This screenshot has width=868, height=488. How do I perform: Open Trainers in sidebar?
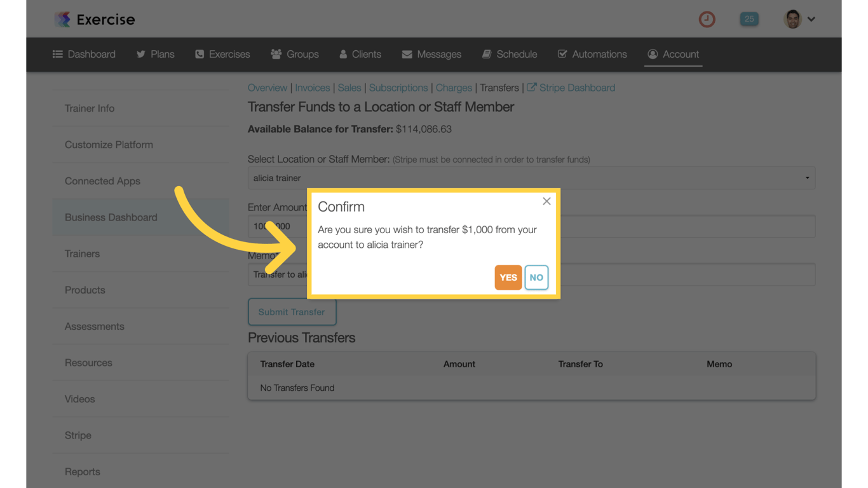coord(140,254)
